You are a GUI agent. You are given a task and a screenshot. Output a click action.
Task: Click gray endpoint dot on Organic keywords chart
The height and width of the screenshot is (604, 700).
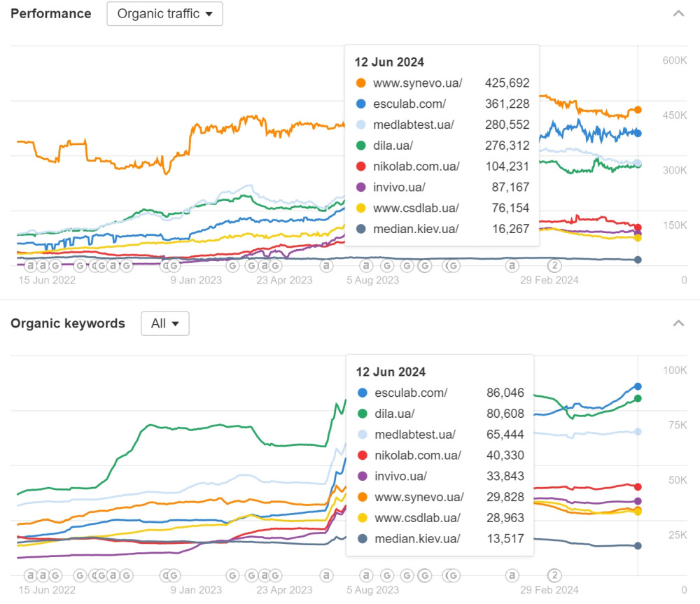(638, 545)
